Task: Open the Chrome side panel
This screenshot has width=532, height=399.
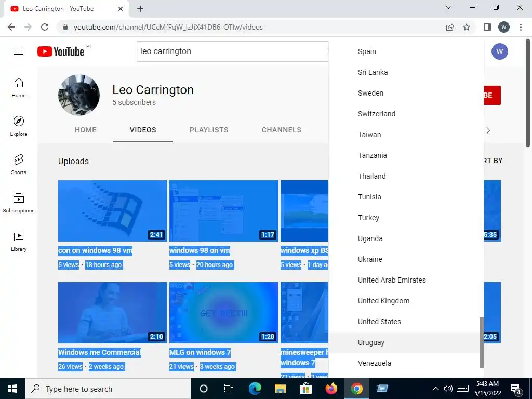Action: tap(487, 27)
